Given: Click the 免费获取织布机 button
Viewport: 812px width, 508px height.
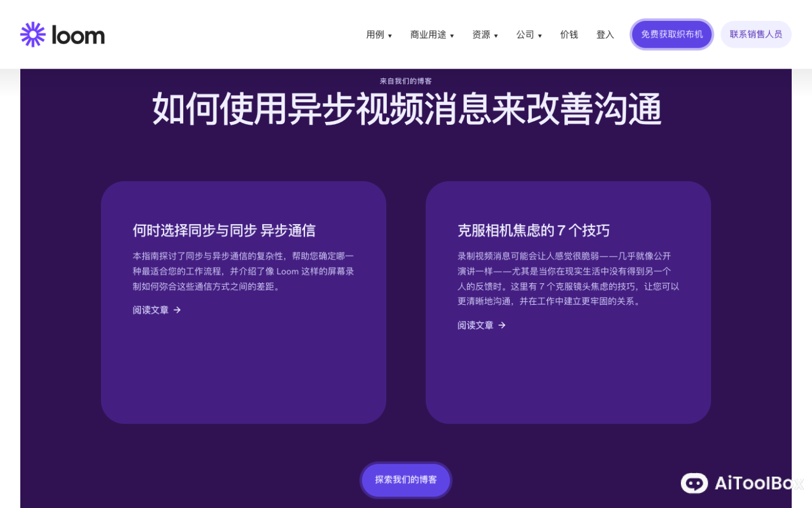Looking at the screenshot, I should 671,34.
